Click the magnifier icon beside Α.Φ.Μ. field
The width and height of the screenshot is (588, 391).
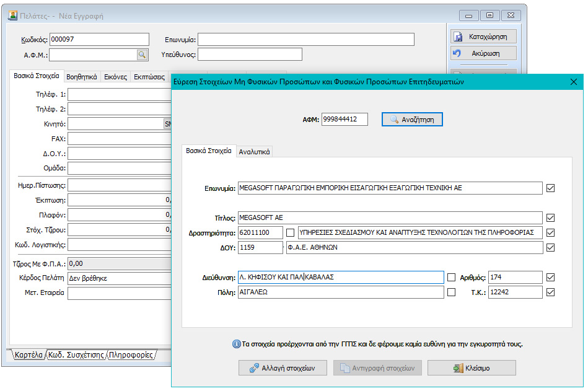(142, 55)
